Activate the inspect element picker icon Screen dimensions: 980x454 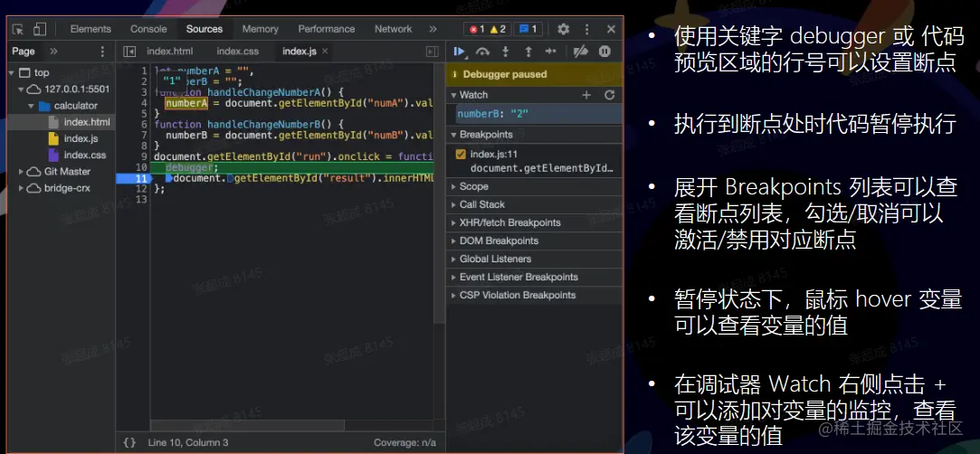[x=17, y=29]
